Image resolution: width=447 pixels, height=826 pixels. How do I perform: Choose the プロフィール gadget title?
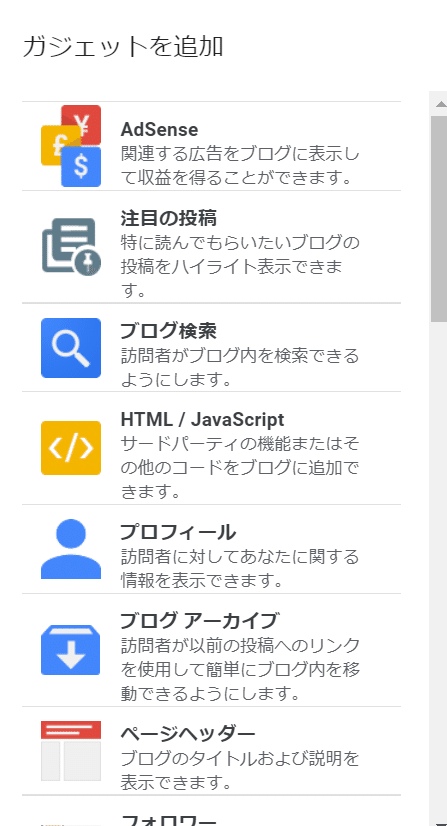178,532
